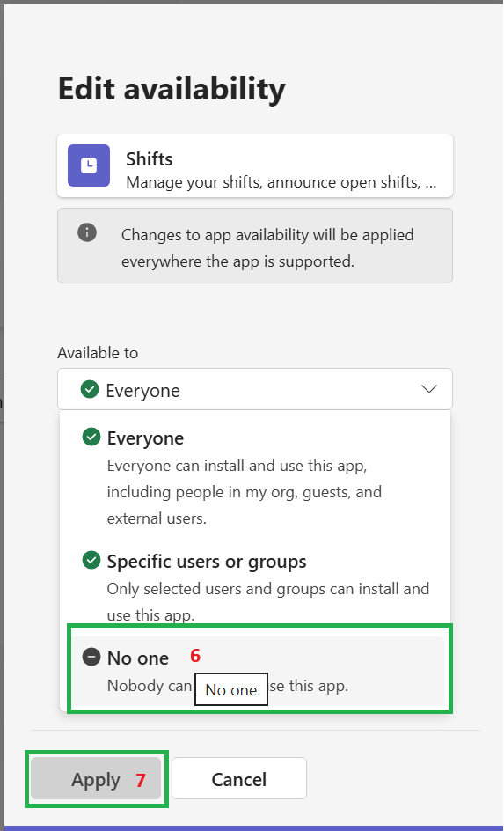
Task: Click the No one tooltip label
Action: click(x=230, y=689)
